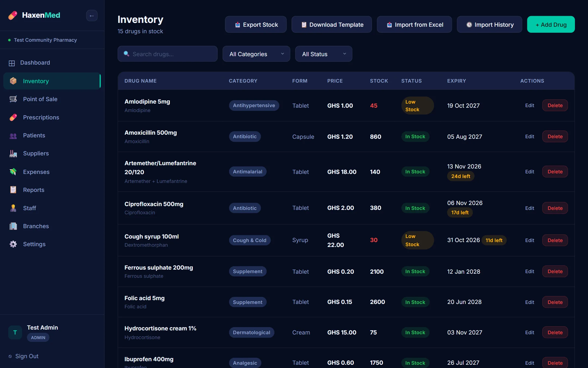The image size is (588, 368).
Task: Edit the Folic acid 5mg row
Action: [529, 302]
